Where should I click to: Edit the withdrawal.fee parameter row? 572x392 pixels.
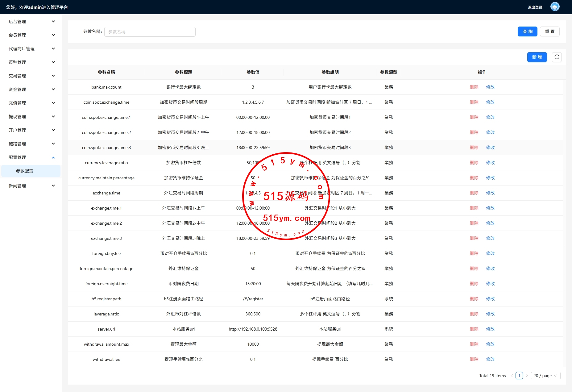490,359
